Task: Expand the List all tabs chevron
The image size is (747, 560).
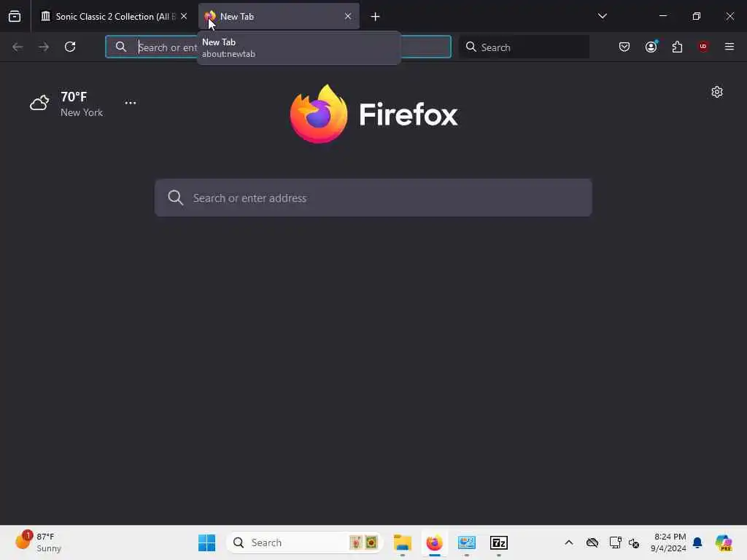Action: click(602, 16)
